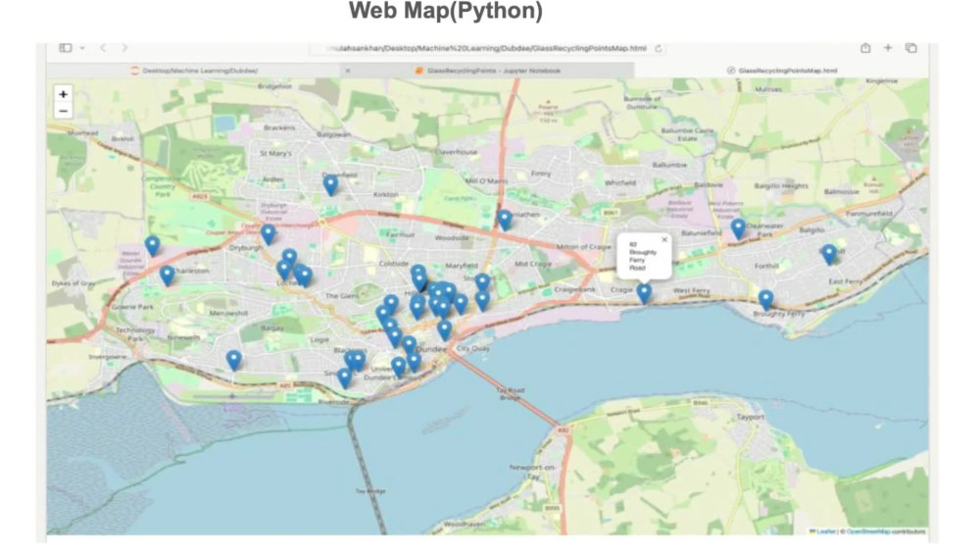
Task: Select the marker at Wester Gourdie Industrial Estate
Action: pyautogui.click(x=152, y=246)
